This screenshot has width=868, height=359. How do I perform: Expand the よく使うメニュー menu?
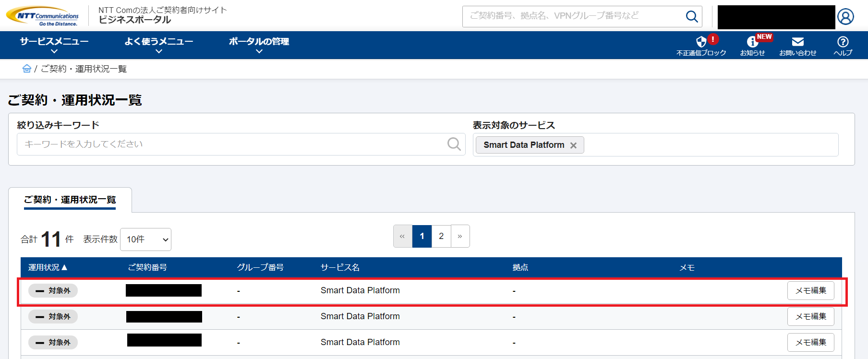(158, 45)
